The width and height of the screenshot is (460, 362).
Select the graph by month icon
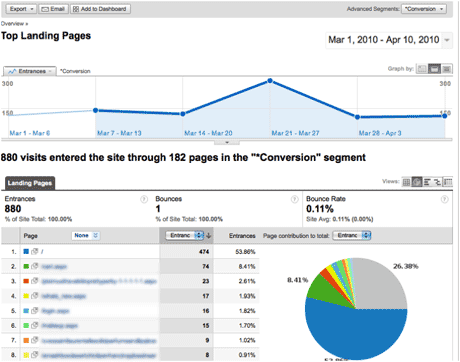coord(447,69)
